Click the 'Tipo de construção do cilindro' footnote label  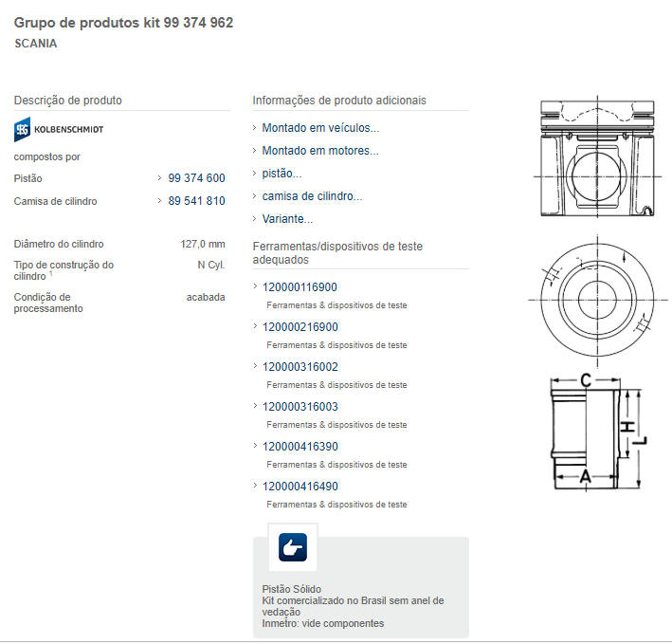click(x=64, y=270)
